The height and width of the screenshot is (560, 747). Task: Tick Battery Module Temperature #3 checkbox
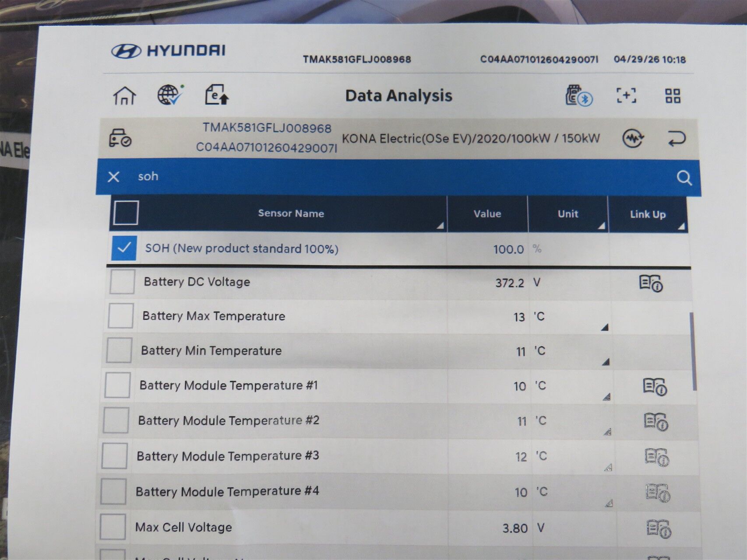(114, 455)
